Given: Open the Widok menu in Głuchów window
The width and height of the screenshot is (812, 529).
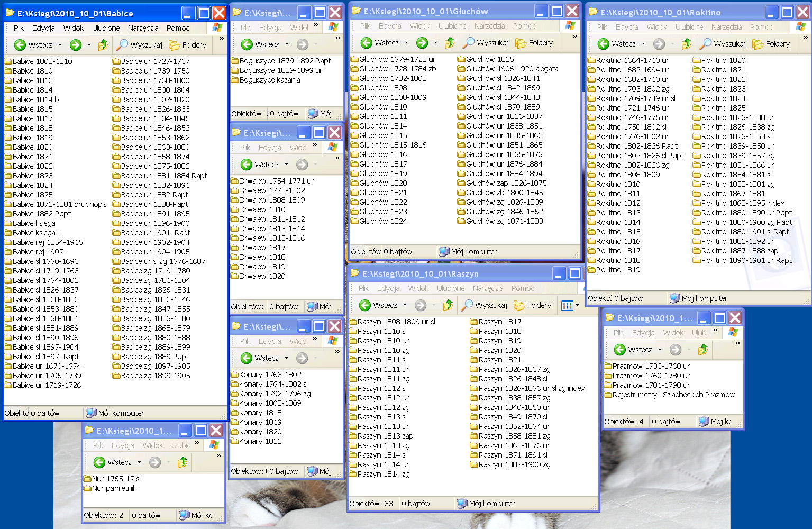Looking at the screenshot, I should pos(419,26).
